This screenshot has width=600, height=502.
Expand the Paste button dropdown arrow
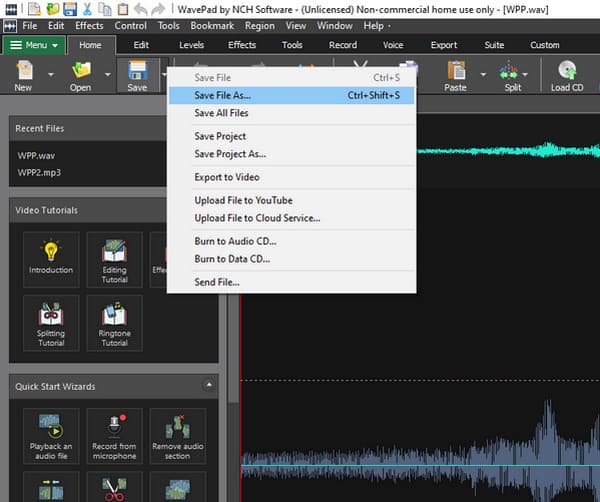(483, 75)
